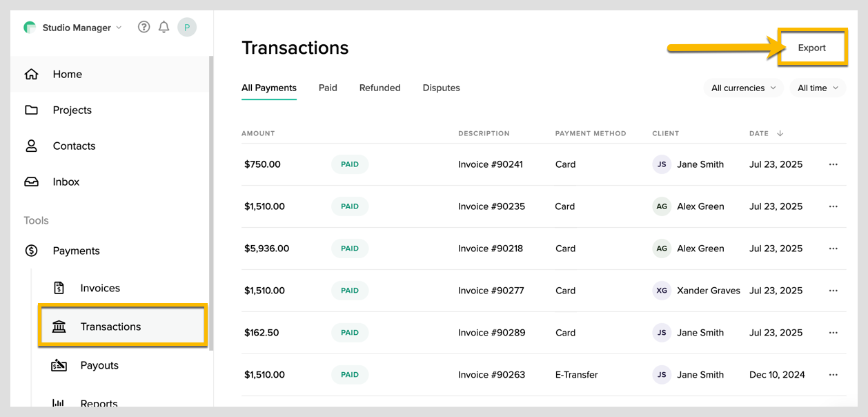This screenshot has width=868, height=417.
Task: Open Invoices under Payments
Action: tap(99, 289)
